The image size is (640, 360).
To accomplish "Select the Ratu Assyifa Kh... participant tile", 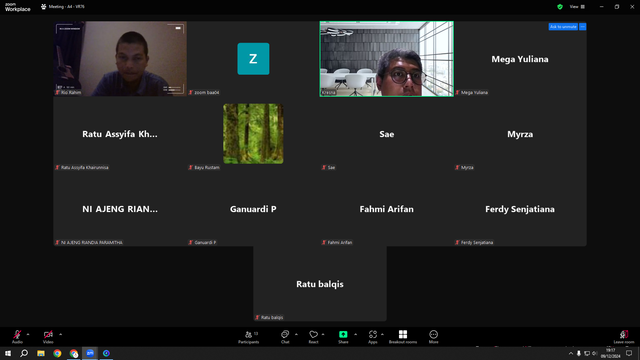I will tap(120, 134).
